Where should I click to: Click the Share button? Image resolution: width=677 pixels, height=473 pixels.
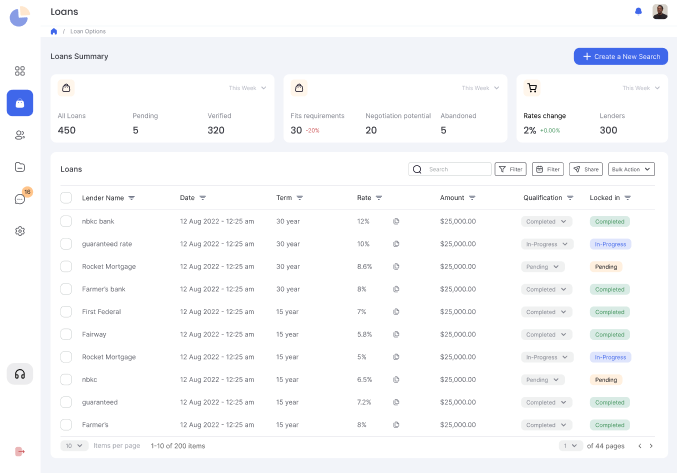tap(586, 169)
